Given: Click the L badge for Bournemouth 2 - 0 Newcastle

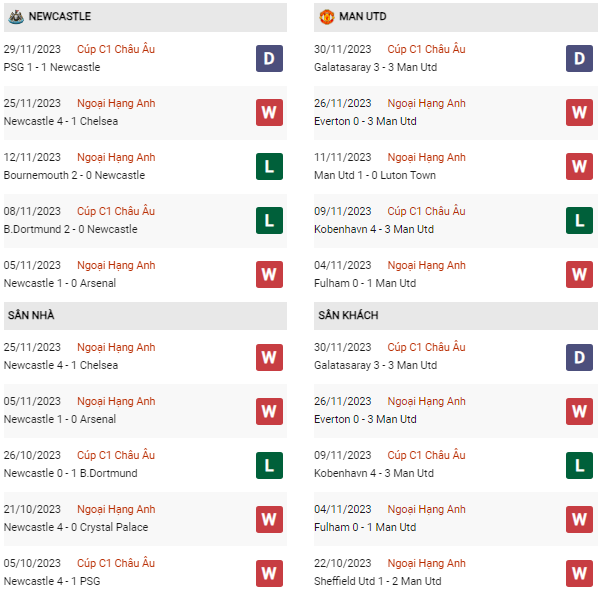Looking at the screenshot, I should coord(269,166).
